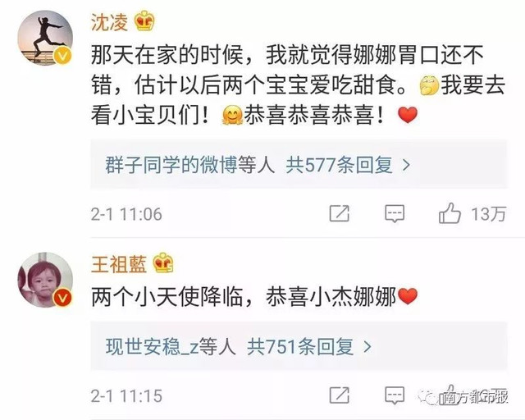Tap the repost icon on 沈凌's comment
525x420 pixels.
coord(339,213)
